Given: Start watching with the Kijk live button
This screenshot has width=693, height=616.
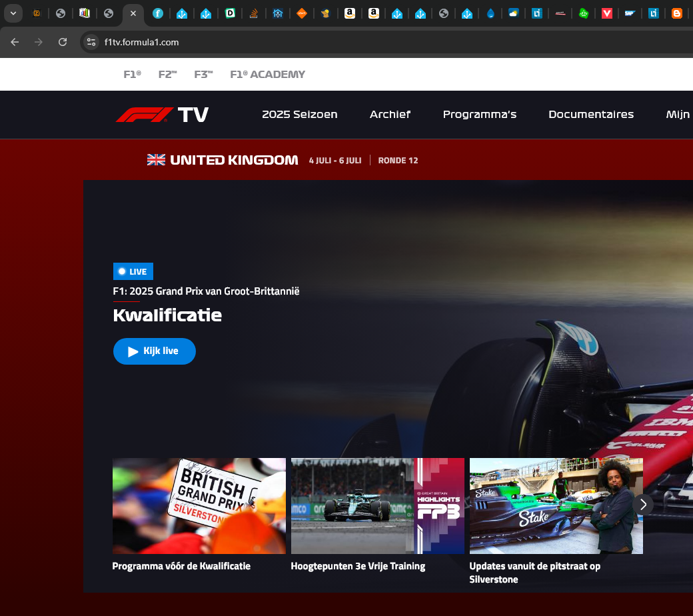Looking at the screenshot, I should point(154,351).
